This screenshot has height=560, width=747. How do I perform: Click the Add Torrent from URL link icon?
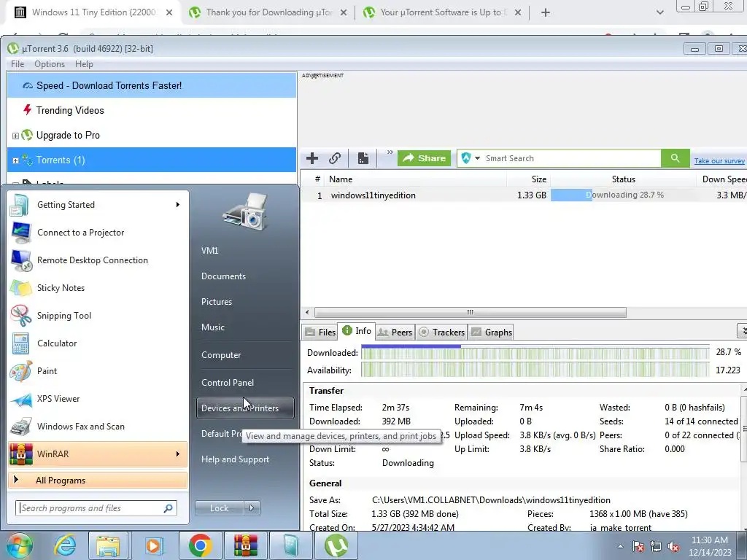coord(335,158)
